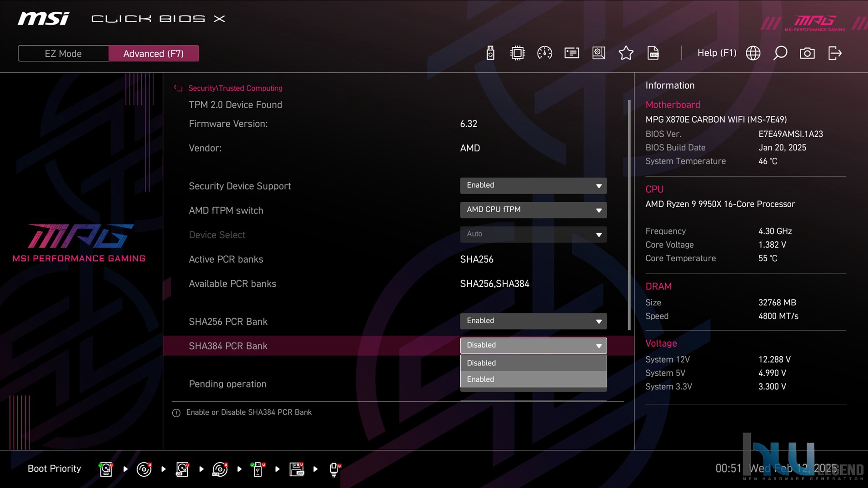The height and width of the screenshot is (488, 868).
Task: Select the Pending operation row
Action: [x=228, y=384]
